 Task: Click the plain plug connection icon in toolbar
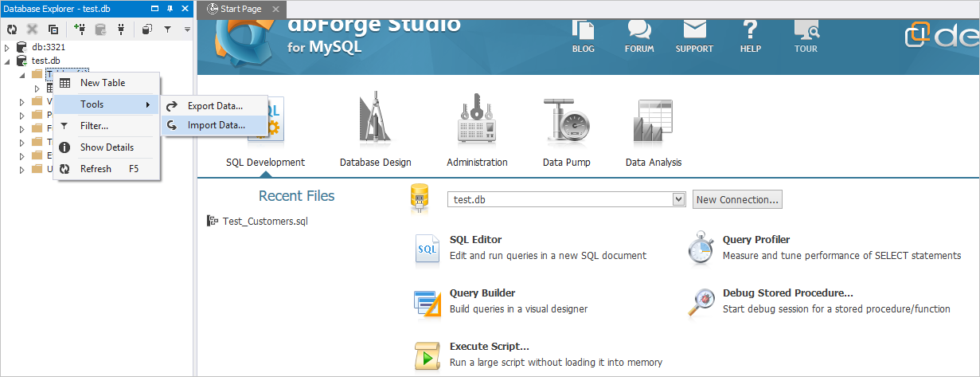click(121, 29)
